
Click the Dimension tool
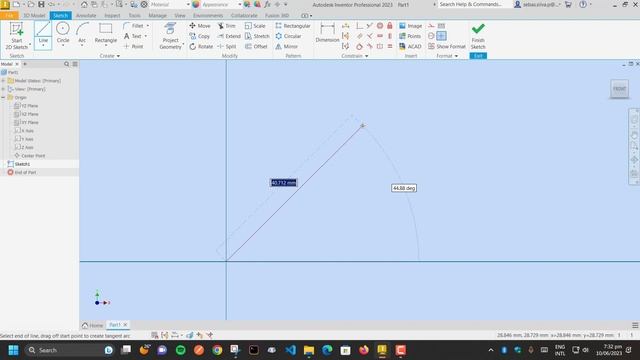(327, 33)
